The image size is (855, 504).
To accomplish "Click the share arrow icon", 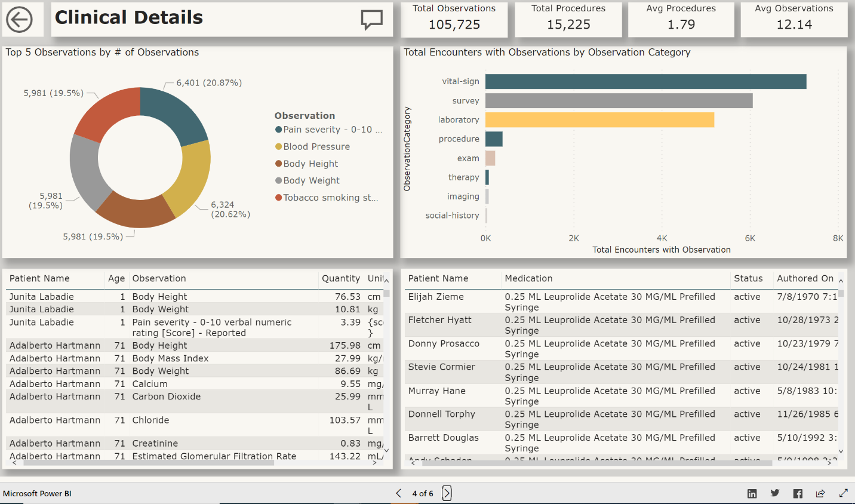I will pyautogui.click(x=820, y=493).
